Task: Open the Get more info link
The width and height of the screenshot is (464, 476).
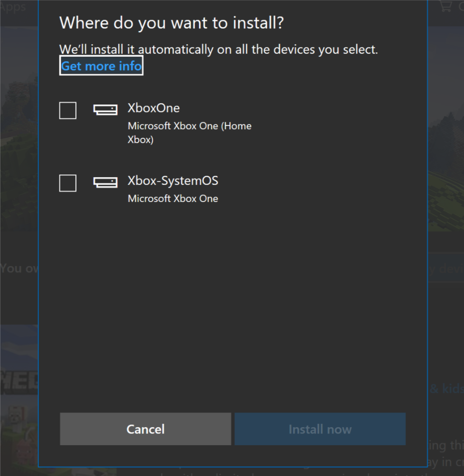Action: point(101,66)
